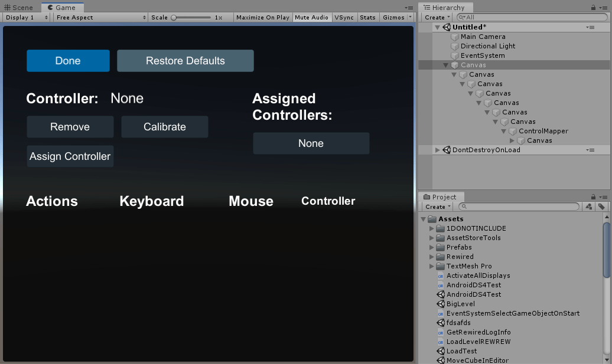Enable Mute Audio in the Game view
612x364 pixels.
(x=312, y=17)
